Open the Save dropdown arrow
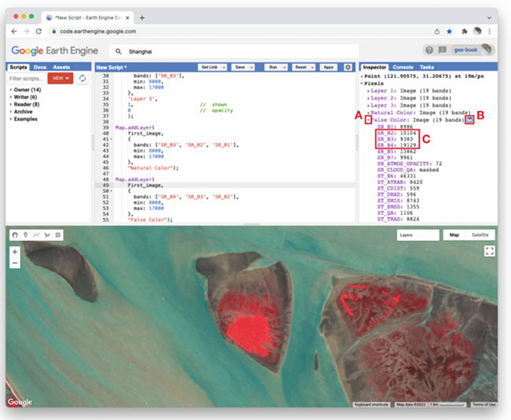This screenshot has width=511, height=420. (252, 67)
